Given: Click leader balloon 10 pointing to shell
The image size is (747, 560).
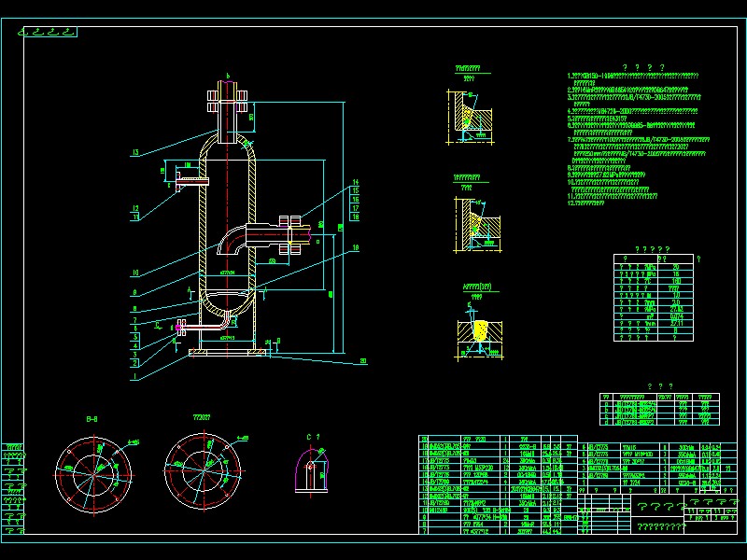Looking at the screenshot, I should pos(134,272).
